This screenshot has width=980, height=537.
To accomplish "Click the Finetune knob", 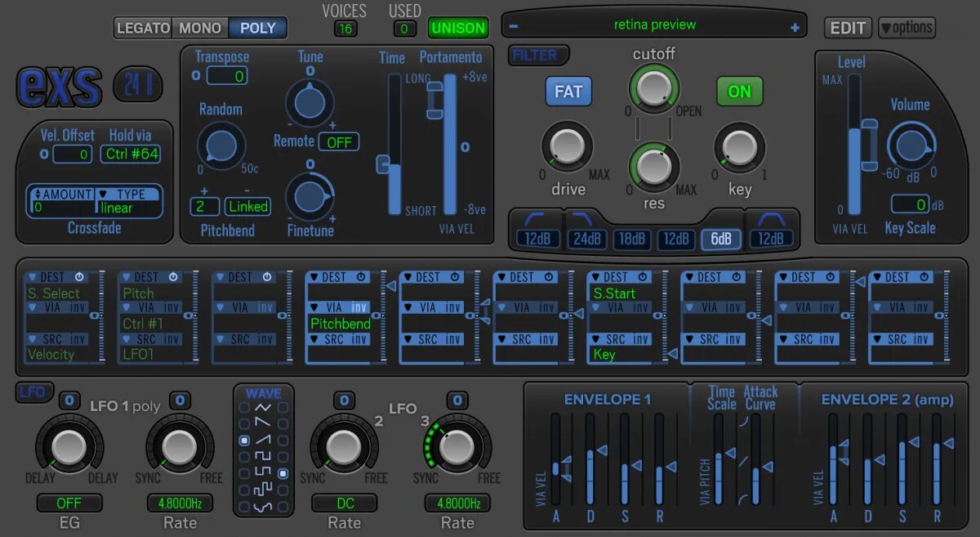I will pyautogui.click(x=308, y=197).
